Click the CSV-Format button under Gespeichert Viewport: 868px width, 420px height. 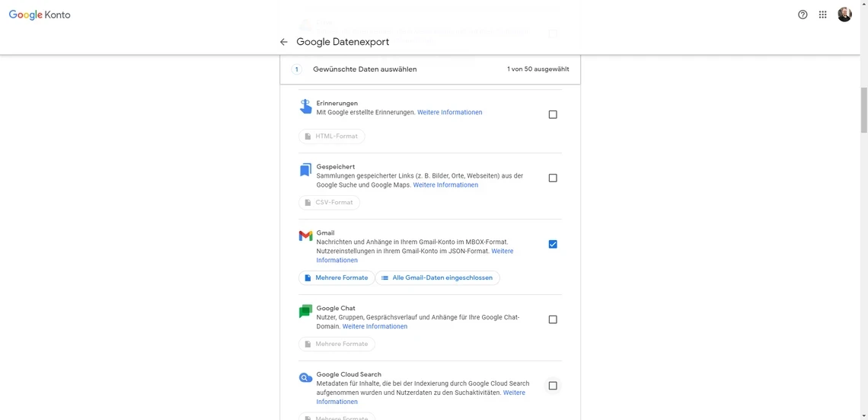click(330, 203)
